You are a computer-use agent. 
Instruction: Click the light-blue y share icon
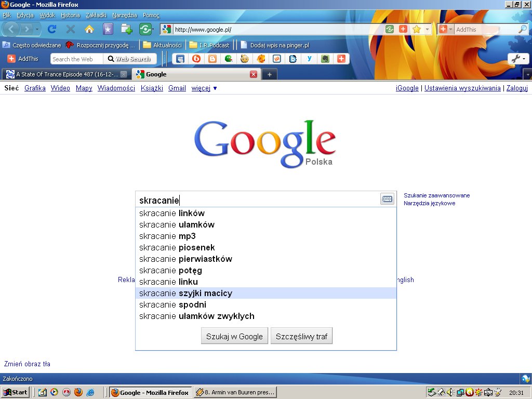309,59
